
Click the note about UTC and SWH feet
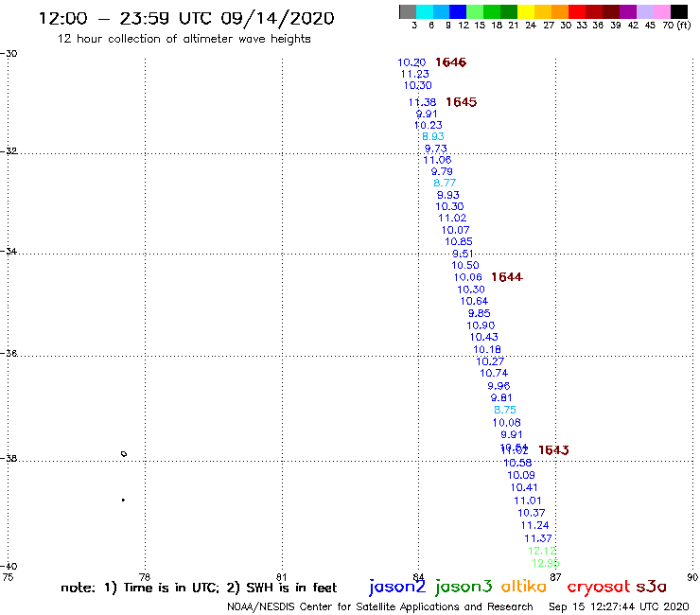(x=199, y=588)
